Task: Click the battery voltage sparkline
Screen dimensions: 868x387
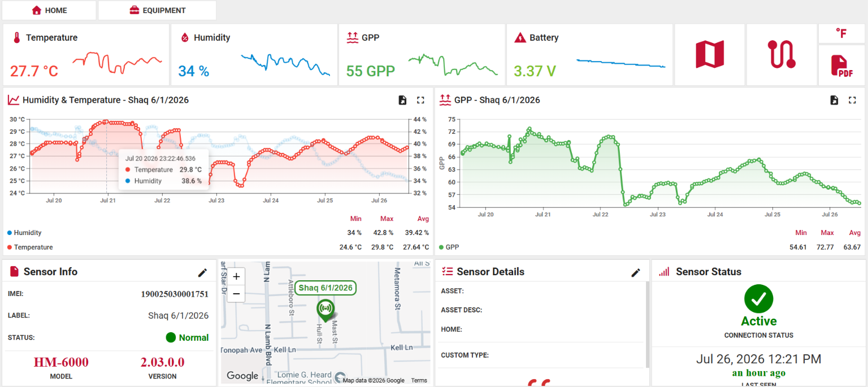Action: tap(620, 63)
